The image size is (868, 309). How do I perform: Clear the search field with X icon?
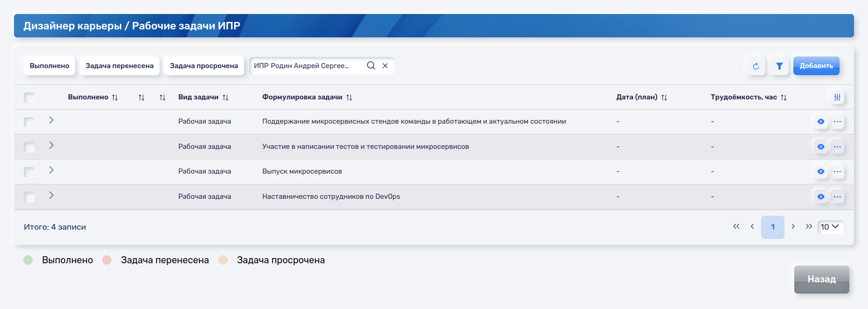[385, 66]
